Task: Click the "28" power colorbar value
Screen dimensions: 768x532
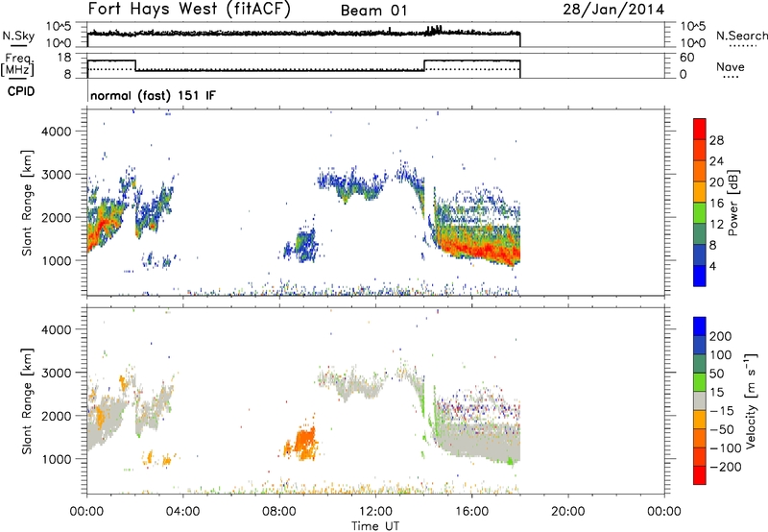Action: coord(716,140)
